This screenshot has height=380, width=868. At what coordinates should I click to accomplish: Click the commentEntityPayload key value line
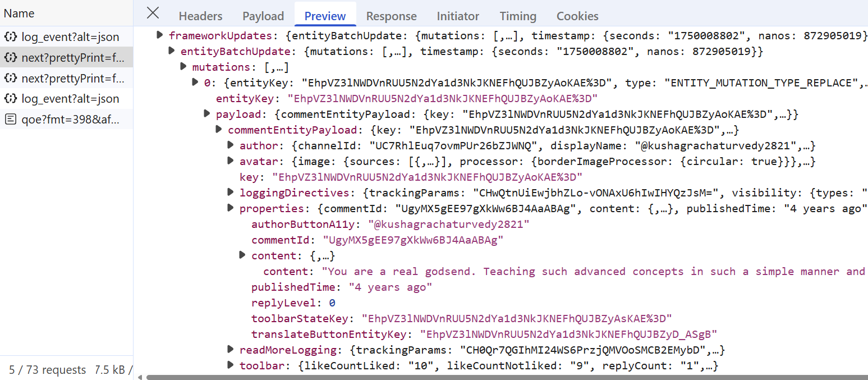pyautogui.click(x=427, y=177)
